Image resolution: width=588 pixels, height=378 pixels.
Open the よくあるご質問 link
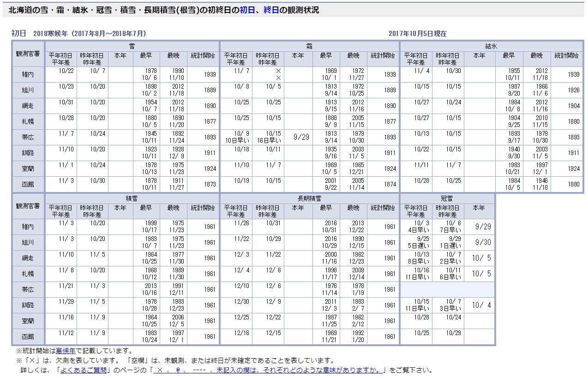[84, 370]
